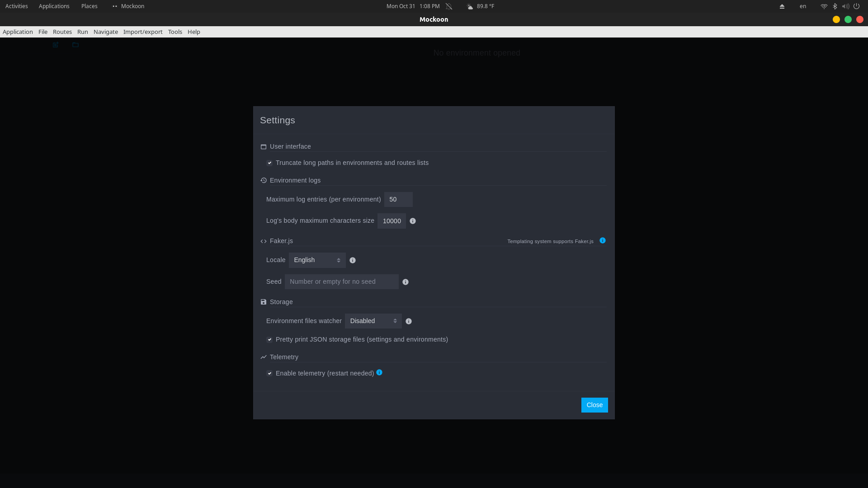
Task: Open the Environment files watcher dropdown
Action: [373, 321]
